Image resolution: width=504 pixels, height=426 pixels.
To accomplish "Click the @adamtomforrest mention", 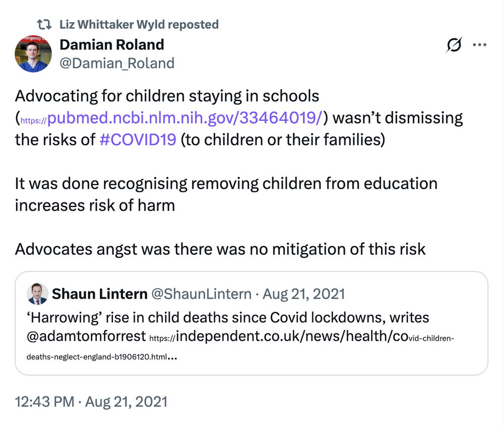I will pos(86,336).
